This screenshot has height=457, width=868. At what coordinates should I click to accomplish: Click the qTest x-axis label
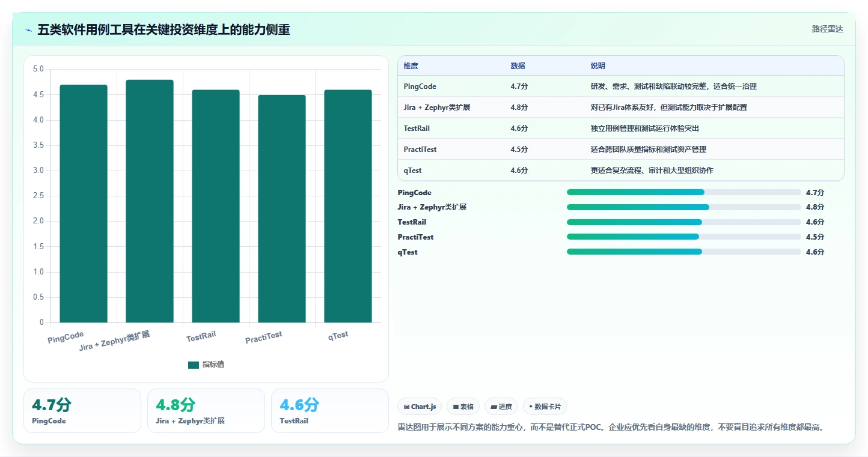(x=338, y=336)
